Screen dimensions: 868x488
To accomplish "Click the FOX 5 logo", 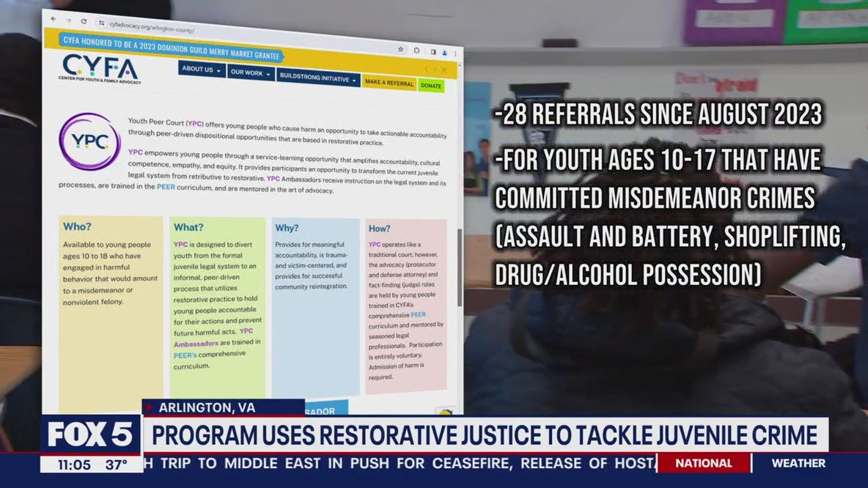I will [x=90, y=435].
